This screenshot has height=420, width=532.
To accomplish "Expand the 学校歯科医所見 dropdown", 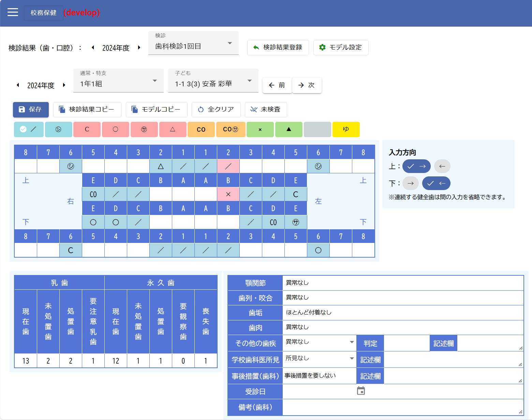I will coord(320,359).
